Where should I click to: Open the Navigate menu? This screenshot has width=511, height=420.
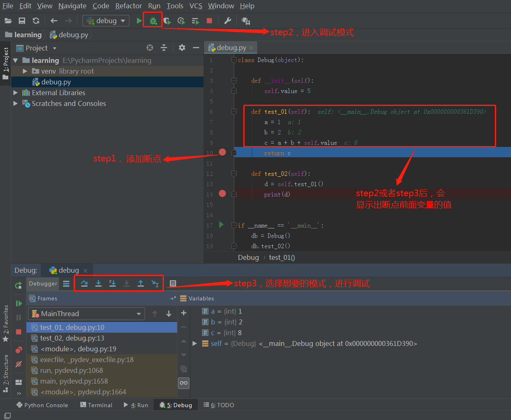click(72, 6)
